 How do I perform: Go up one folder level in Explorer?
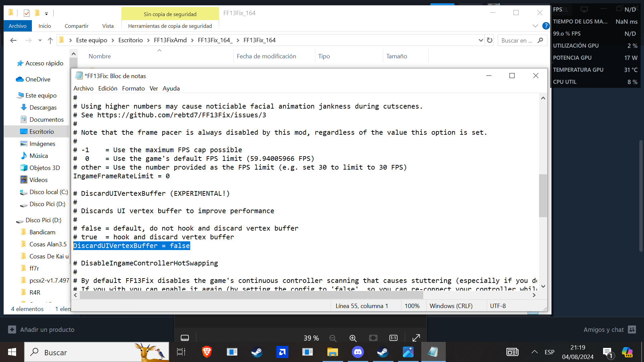50,40
